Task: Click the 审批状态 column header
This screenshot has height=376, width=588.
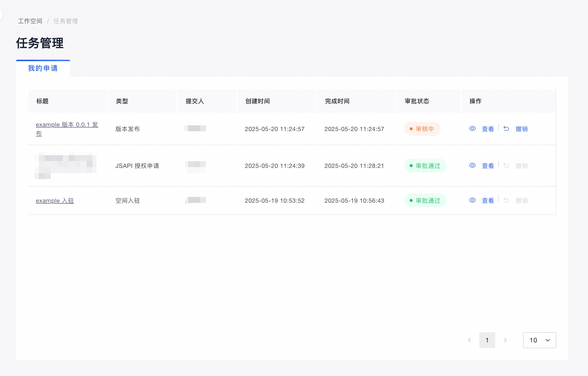Action: coord(429,101)
